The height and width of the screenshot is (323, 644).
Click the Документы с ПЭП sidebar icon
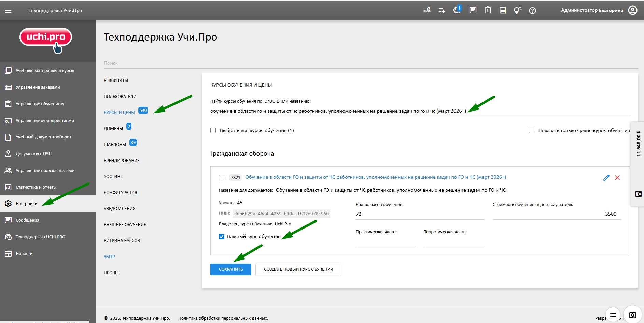click(x=8, y=154)
